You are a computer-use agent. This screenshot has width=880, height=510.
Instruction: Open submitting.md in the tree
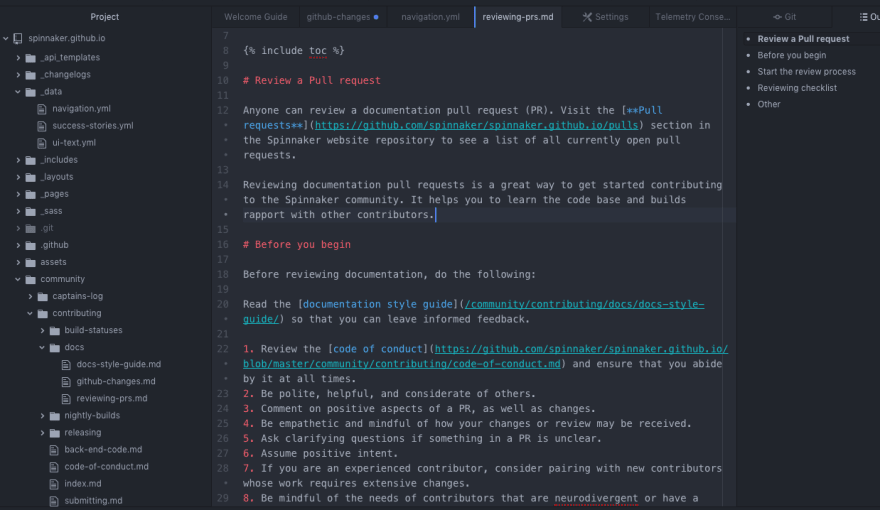93,501
